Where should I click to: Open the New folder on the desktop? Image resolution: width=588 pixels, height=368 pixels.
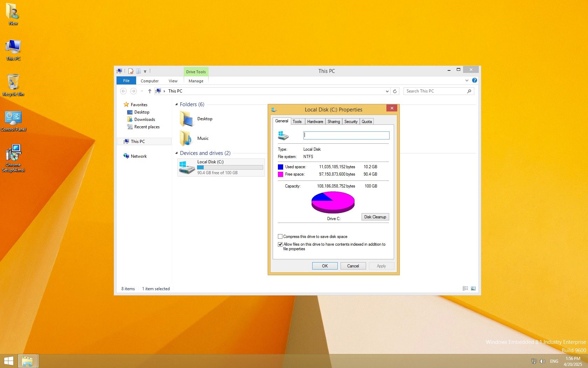(x=13, y=14)
